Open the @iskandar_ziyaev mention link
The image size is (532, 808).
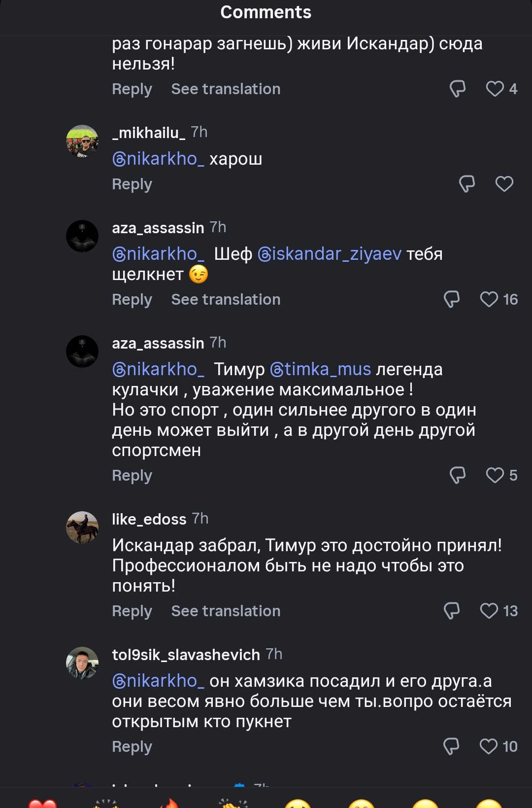tap(330, 254)
